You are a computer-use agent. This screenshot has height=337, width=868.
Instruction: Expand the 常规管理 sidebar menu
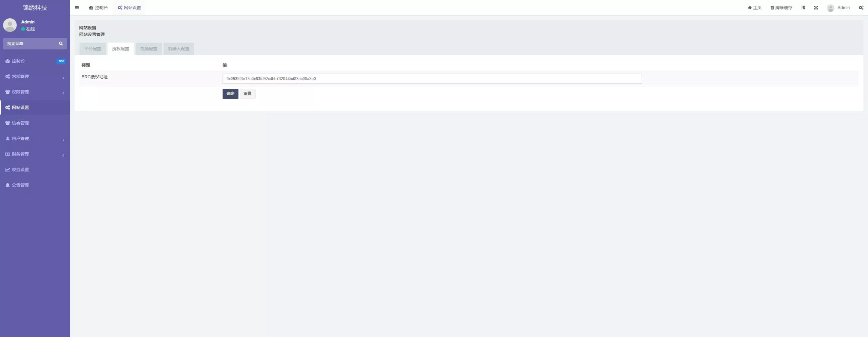(x=20, y=77)
